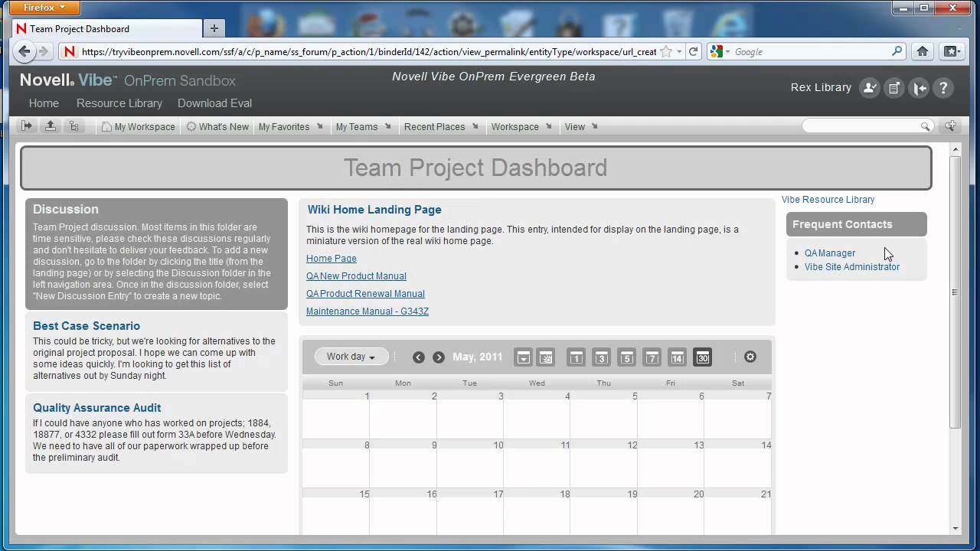
Task: Open search engine selector dropdown
Action: tap(721, 51)
